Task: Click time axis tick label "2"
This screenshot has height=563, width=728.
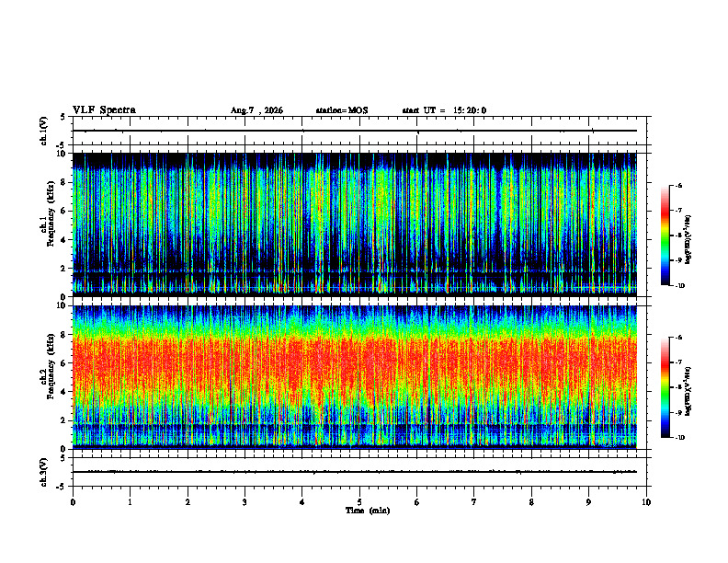Action: (188, 502)
